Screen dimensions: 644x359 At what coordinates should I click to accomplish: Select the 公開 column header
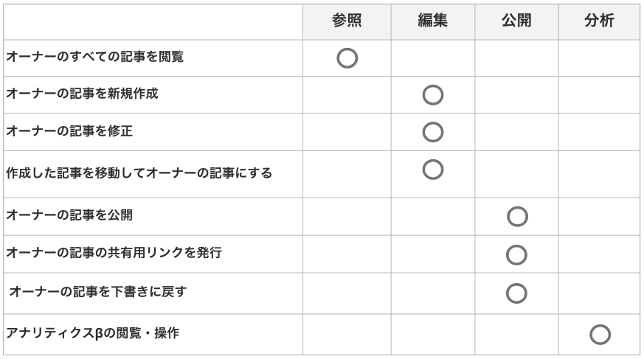516,21
